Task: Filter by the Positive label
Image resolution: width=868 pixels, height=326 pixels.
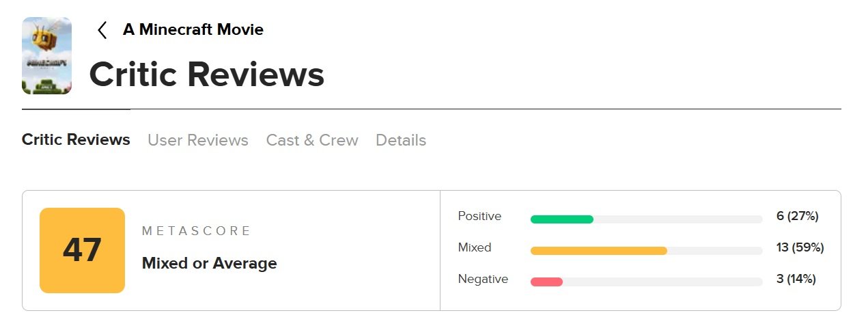Action: click(479, 216)
